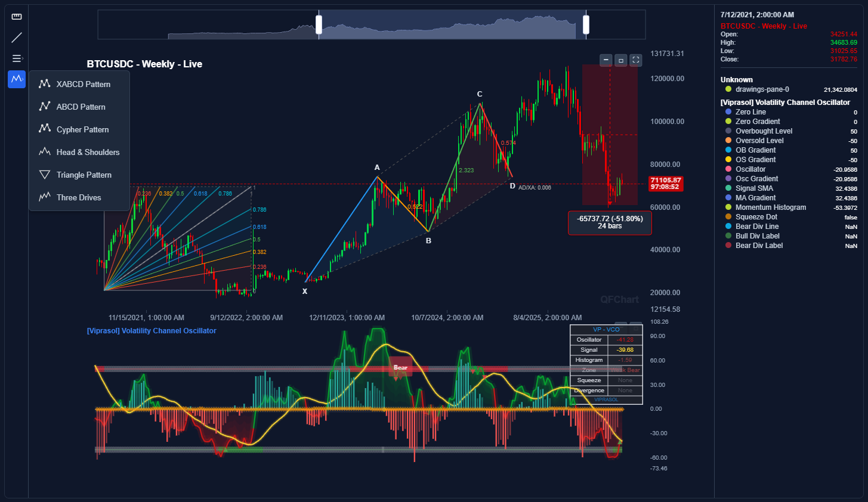Select the ruler measure tool
The height and width of the screenshot is (502, 868).
click(16, 16)
